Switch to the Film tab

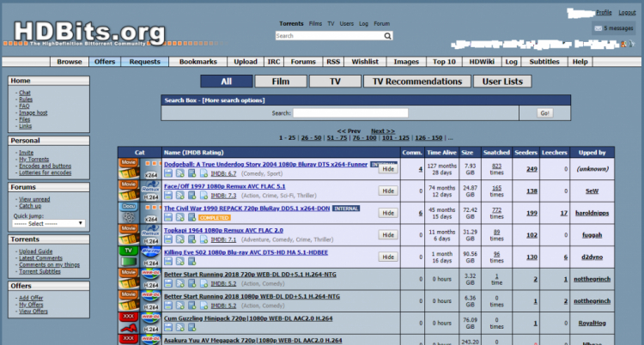tap(281, 82)
